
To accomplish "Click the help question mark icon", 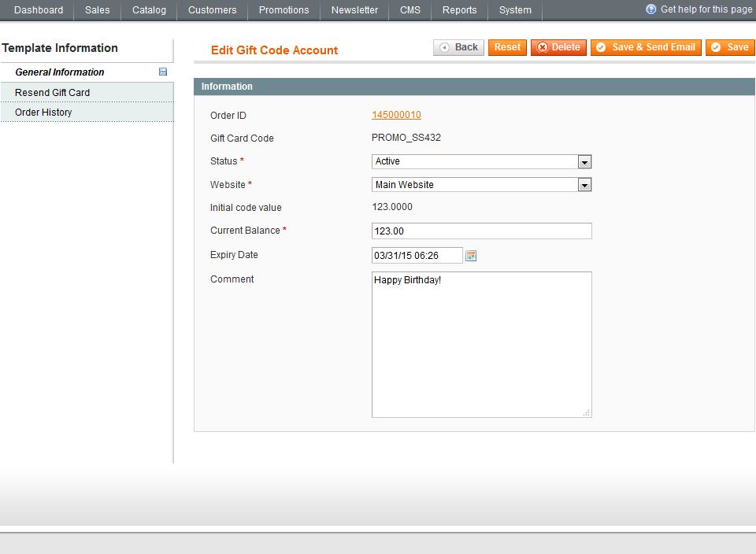I will click(x=650, y=9).
